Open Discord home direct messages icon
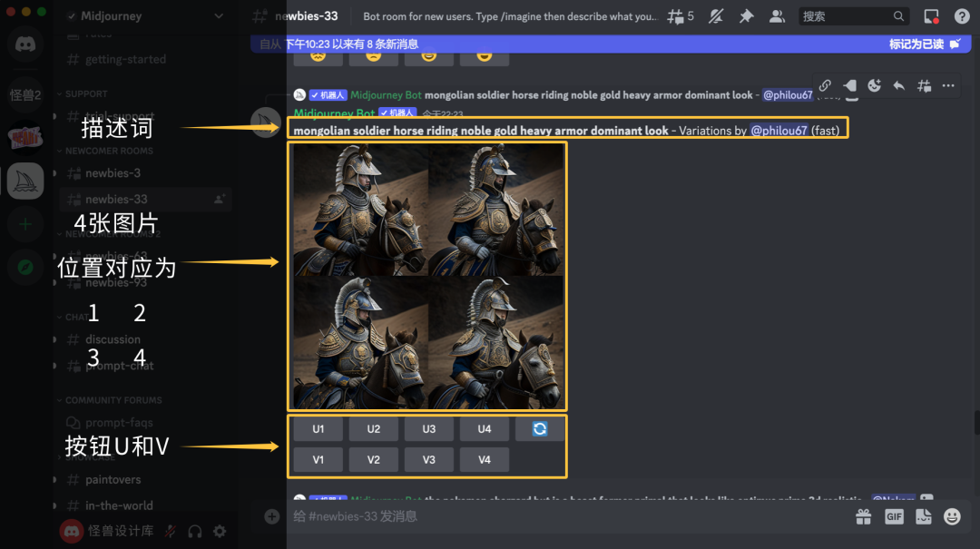 (x=25, y=44)
